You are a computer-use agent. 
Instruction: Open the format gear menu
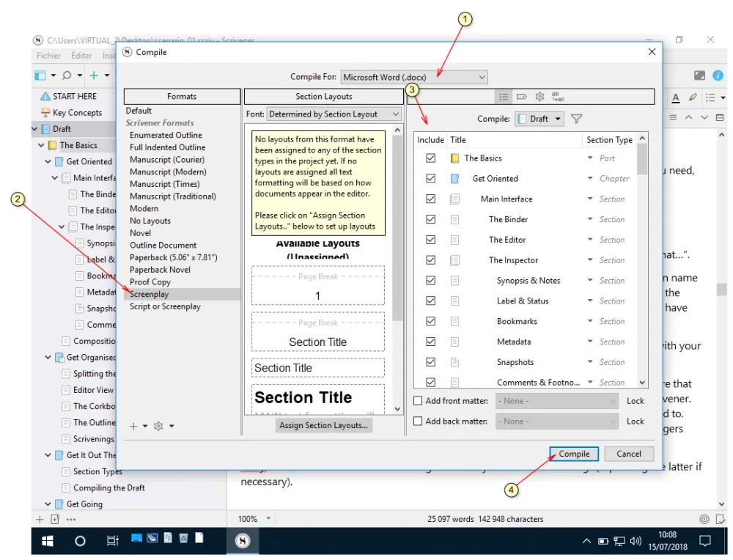click(159, 427)
